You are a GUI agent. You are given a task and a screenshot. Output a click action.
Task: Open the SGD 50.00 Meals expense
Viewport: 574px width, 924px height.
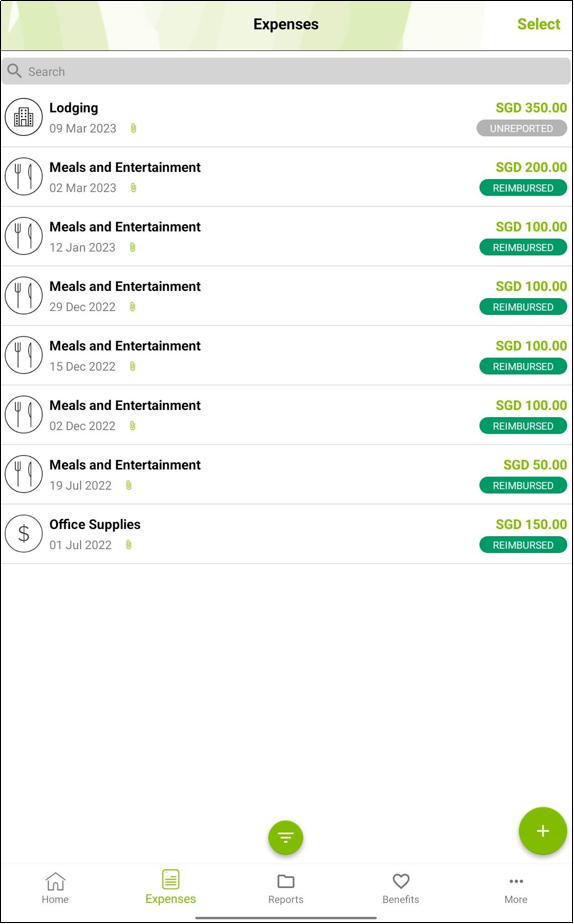click(x=286, y=474)
